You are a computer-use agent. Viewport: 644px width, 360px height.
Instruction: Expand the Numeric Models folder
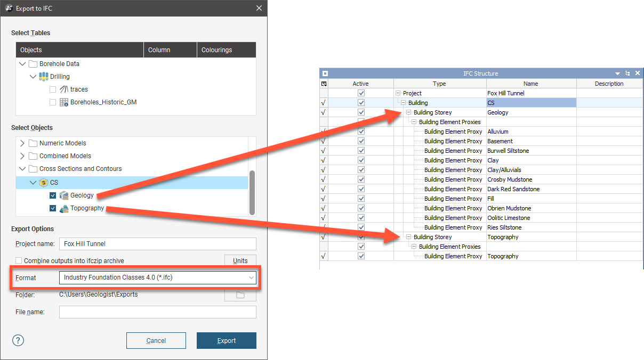pos(22,143)
